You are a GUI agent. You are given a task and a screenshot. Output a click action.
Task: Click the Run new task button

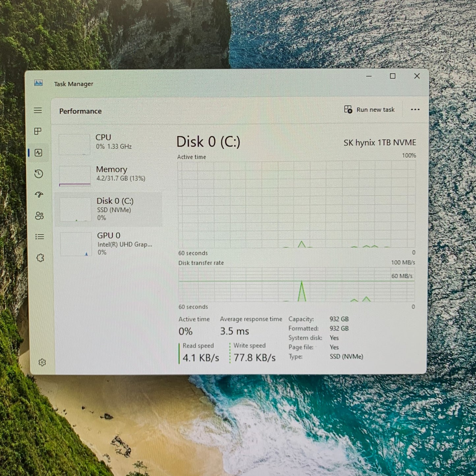[369, 110]
